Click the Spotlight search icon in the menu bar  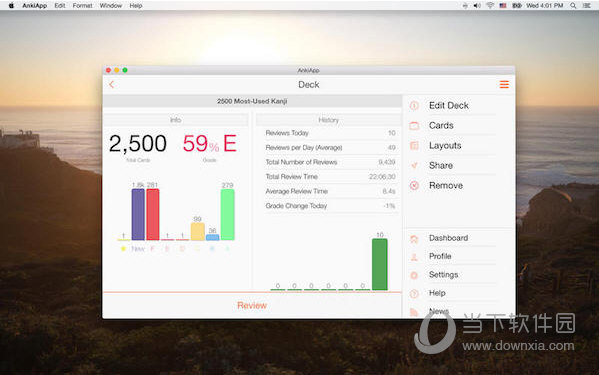pos(573,6)
